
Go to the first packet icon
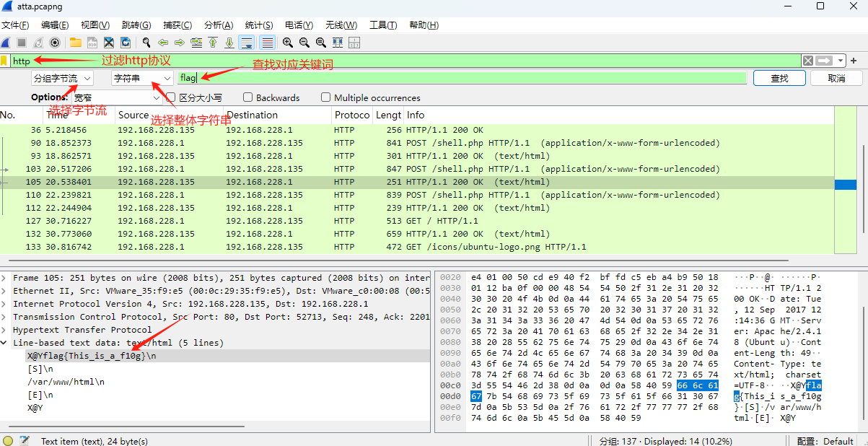click(x=213, y=43)
